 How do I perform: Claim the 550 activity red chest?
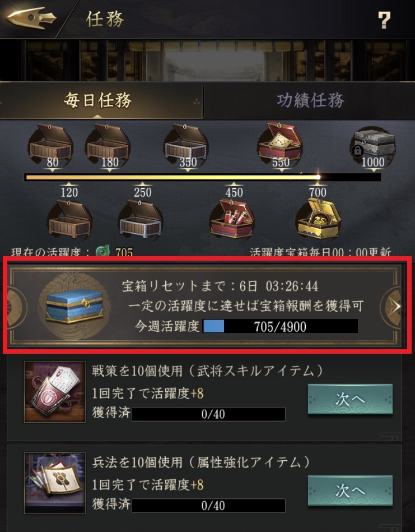[280, 143]
